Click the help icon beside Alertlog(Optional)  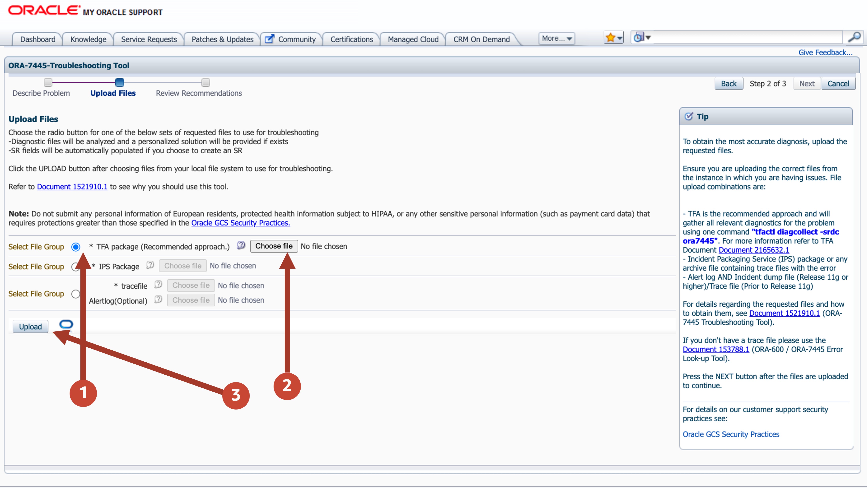[x=158, y=299]
